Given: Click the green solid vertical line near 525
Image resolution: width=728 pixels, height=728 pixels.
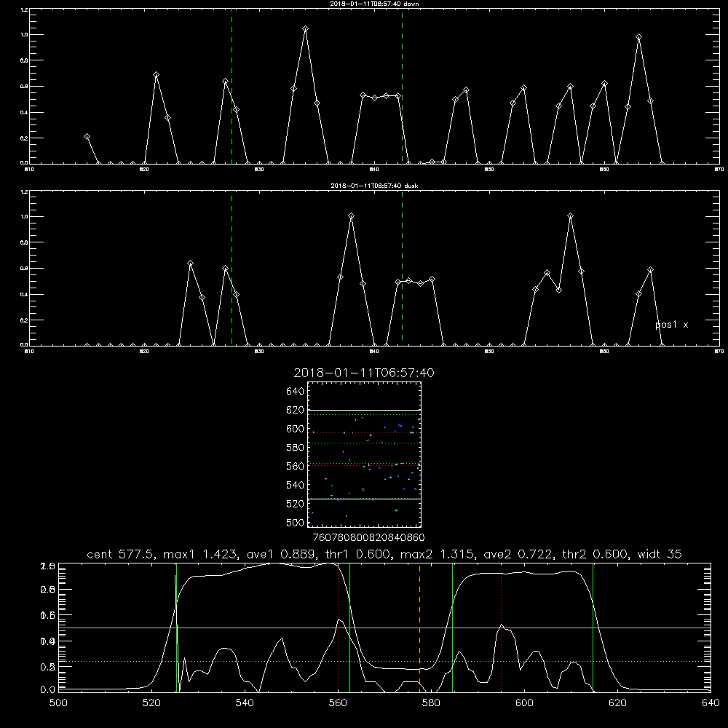Looking at the screenshot, I should (x=176, y=627).
